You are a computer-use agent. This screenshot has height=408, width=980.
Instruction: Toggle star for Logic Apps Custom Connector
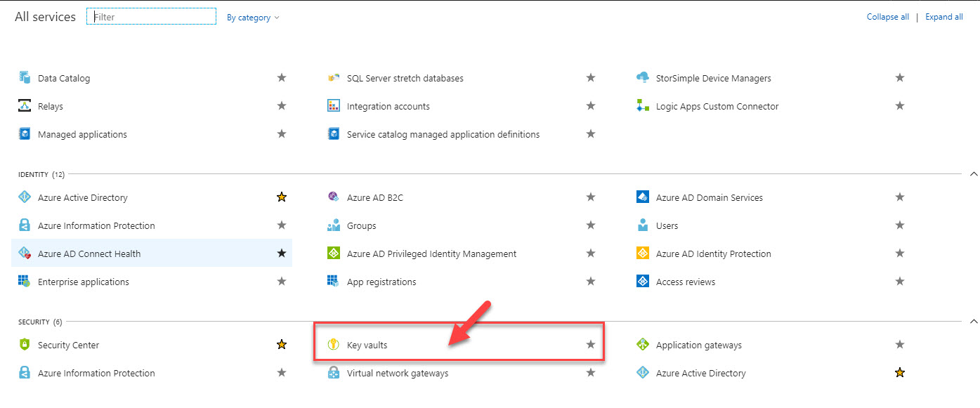pos(900,106)
